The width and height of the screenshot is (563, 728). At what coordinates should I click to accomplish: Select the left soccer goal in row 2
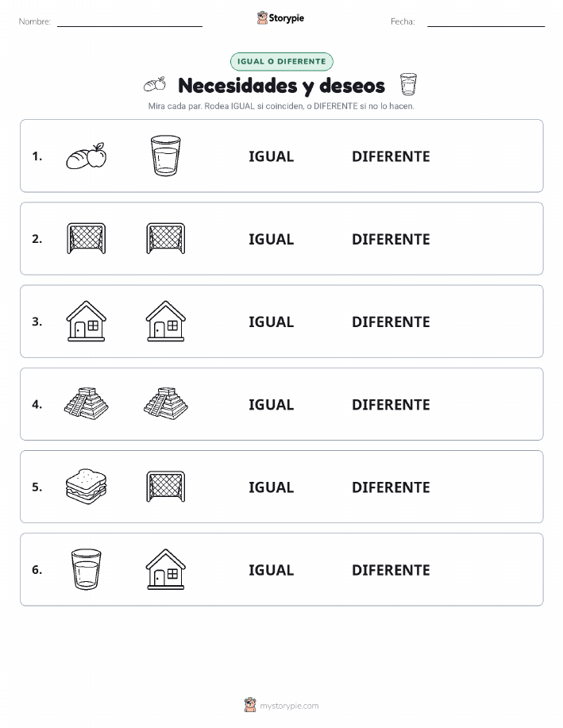[87, 239]
